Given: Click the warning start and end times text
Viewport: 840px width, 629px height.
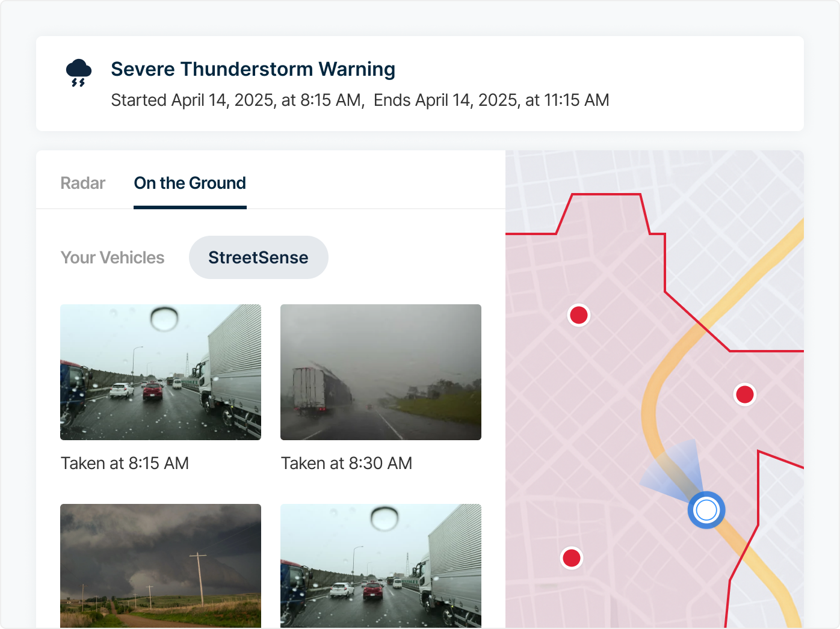Looking at the screenshot, I should click(x=359, y=100).
